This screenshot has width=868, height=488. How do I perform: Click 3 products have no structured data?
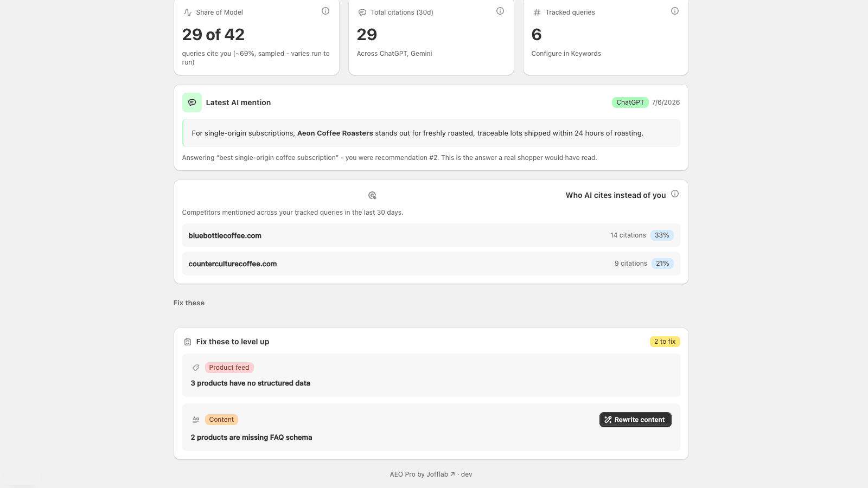click(x=251, y=383)
